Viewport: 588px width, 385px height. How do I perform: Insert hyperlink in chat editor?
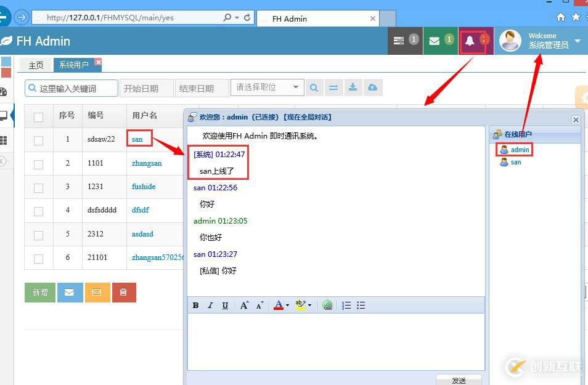point(327,305)
